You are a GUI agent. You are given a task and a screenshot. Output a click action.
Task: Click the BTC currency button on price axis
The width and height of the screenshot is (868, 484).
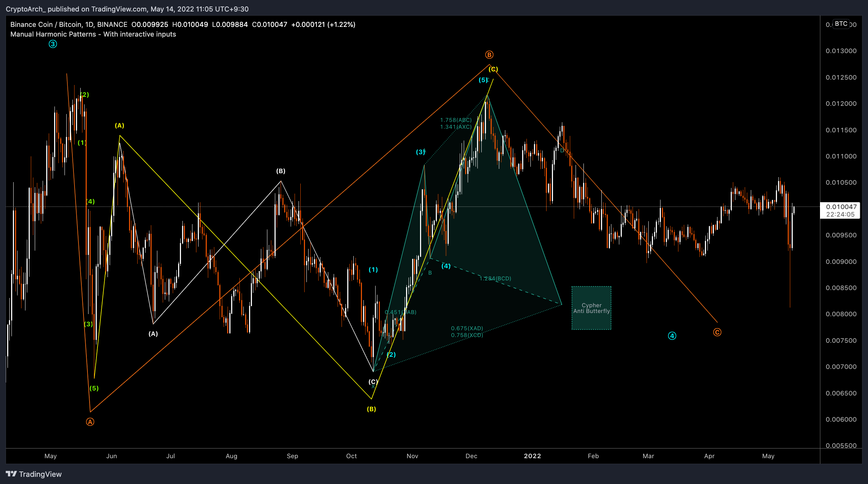pyautogui.click(x=841, y=24)
